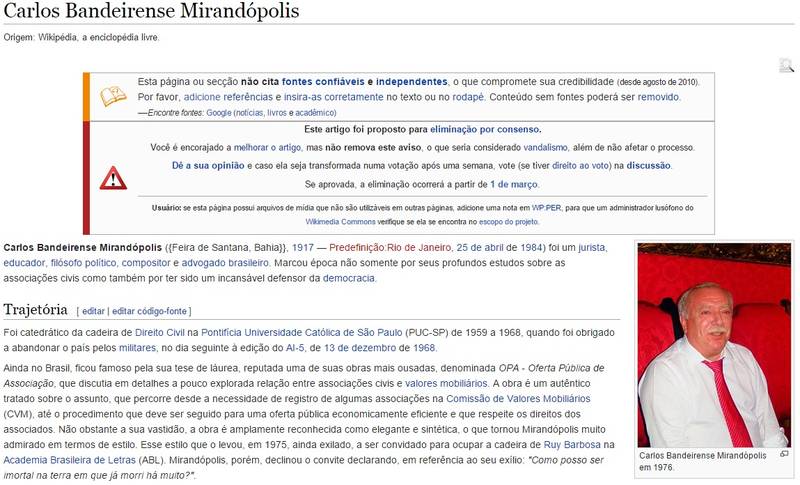Open the 'democracia' link
800x485 pixels.
(348, 278)
